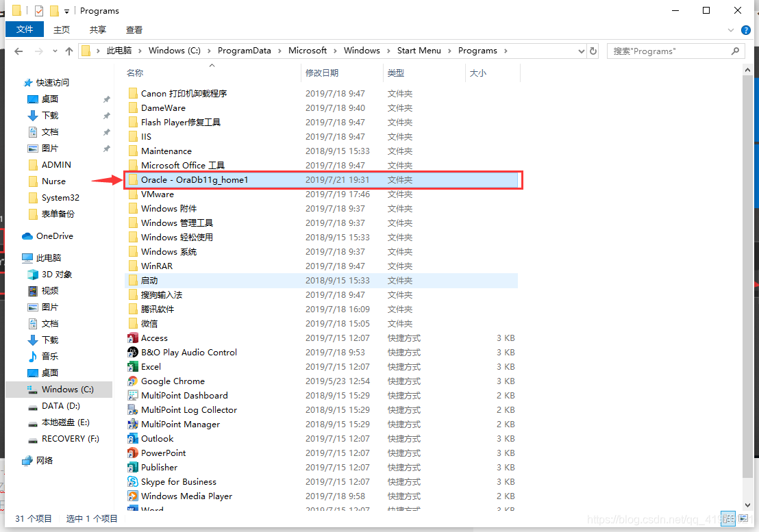Click the vertical scrollbar up arrow
Screen dimensions: 759x532
click(748, 70)
